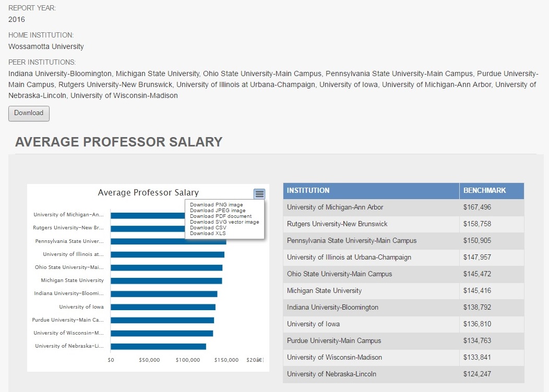Screen dimensions: 549x392
Task: Click table cell University of Illinois at Urbana-Champaign
Action: click(x=371, y=258)
